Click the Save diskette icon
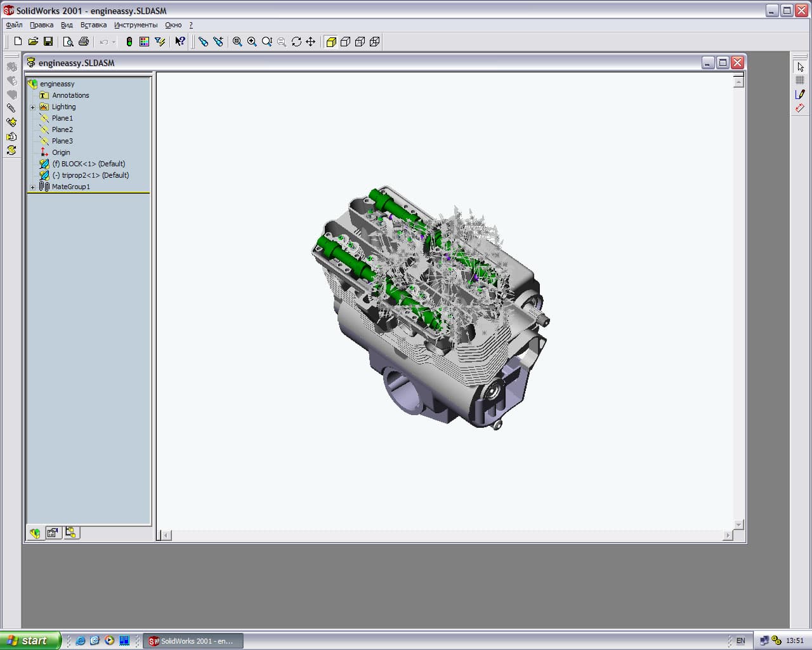The image size is (812, 650). pos(48,42)
